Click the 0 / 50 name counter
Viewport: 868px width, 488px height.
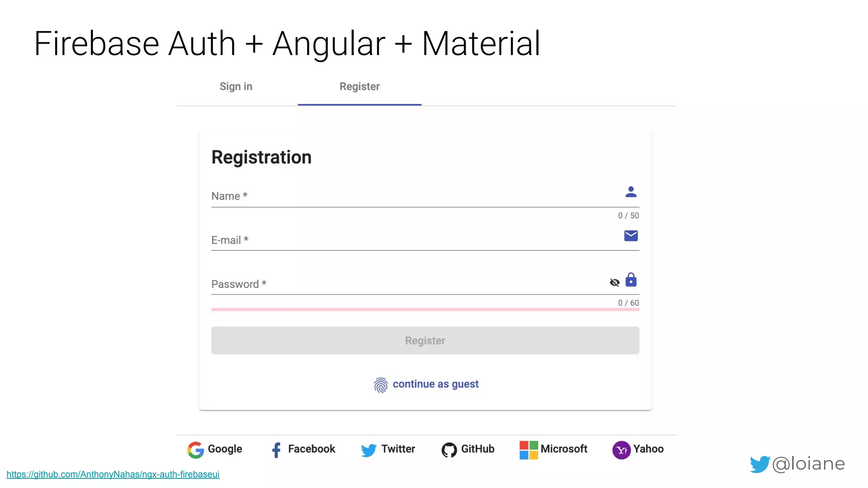[628, 216]
